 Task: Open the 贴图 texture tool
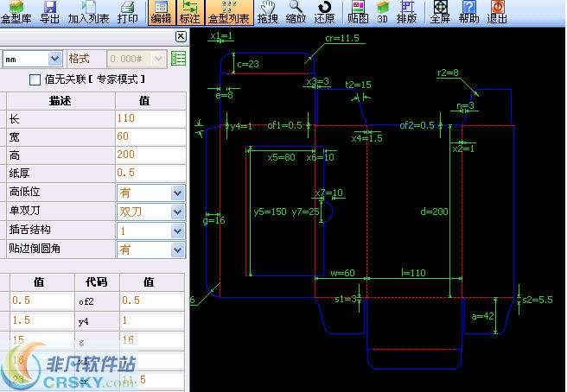[358, 13]
